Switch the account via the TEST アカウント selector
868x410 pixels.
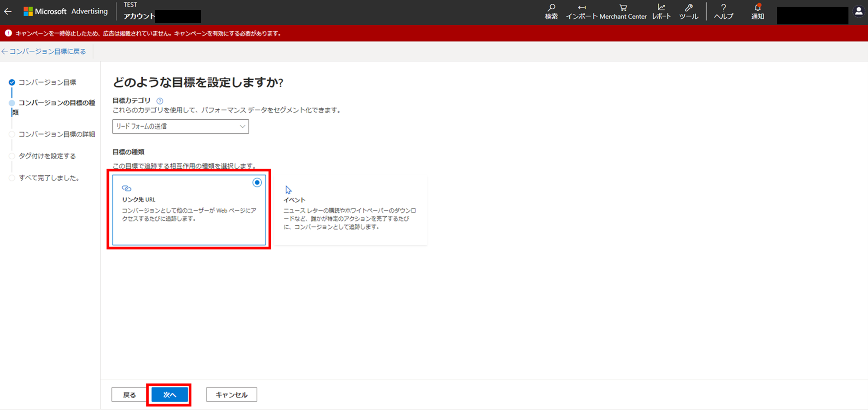(162, 12)
